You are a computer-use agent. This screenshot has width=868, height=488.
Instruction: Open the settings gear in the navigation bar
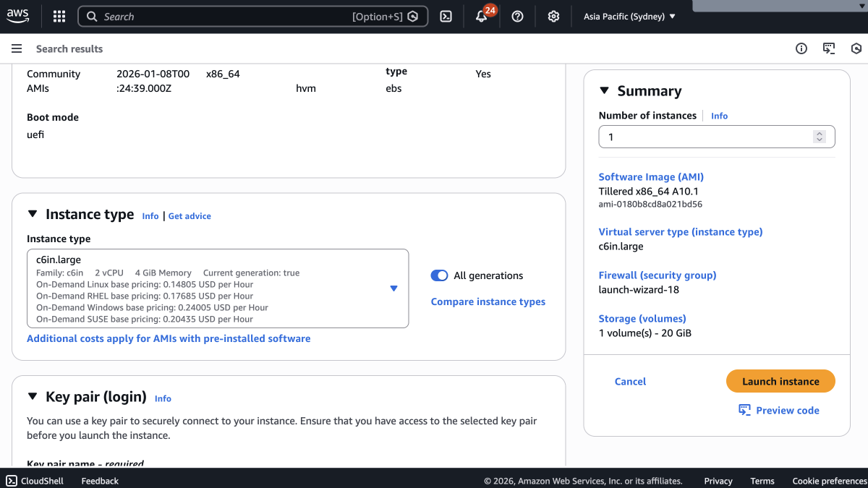tap(553, 16)
